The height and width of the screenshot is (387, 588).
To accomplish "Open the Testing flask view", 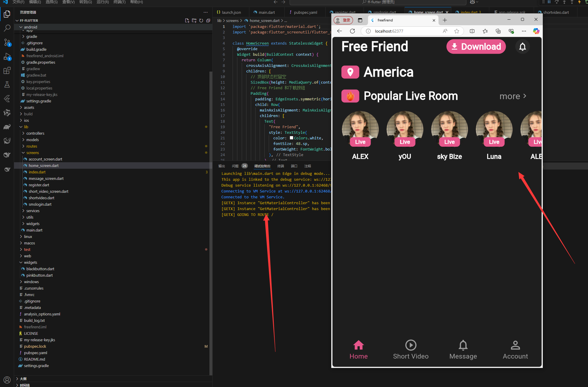I will 7,85.
